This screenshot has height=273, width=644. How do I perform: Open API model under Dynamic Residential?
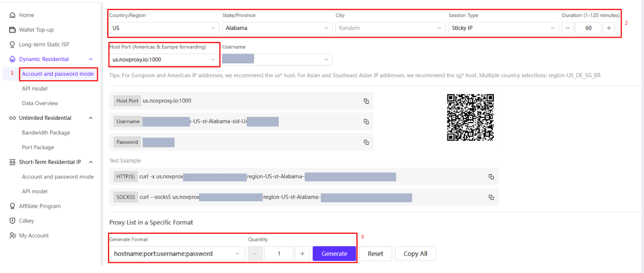pyautogui.click(x=35, y=89)
